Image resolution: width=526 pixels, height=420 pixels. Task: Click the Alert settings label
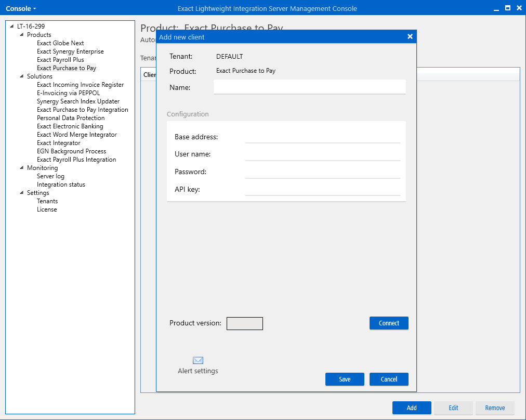tap(198, 371)
